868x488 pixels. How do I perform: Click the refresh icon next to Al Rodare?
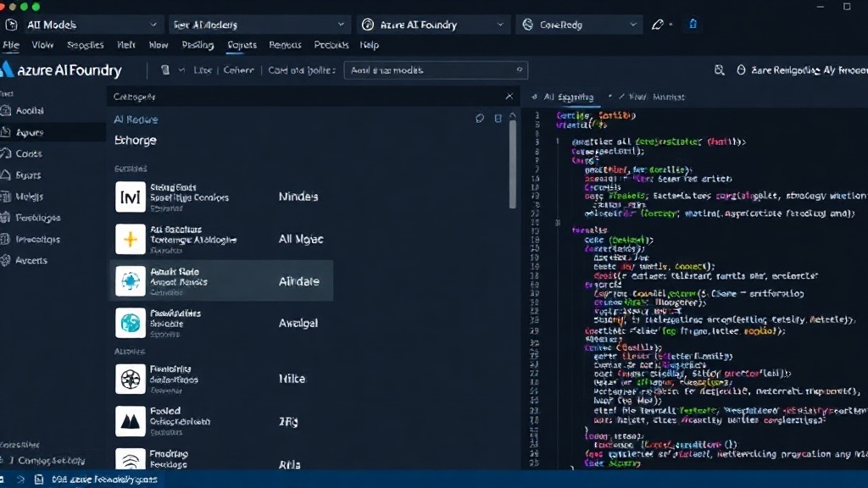[x=480, y=119]
